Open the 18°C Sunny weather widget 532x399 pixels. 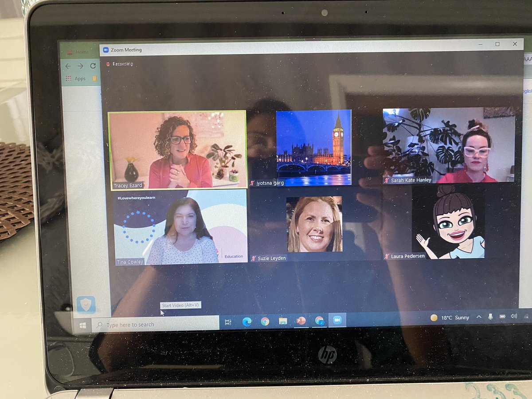click(x=450, y=317)
